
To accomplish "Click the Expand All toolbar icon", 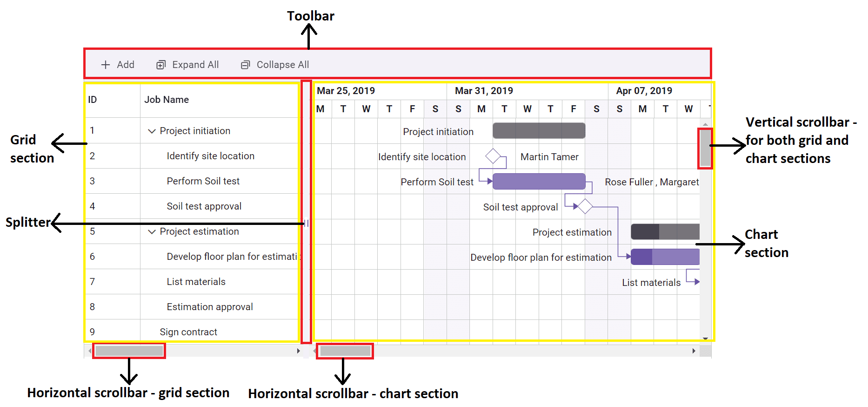I will pos(161,64).
